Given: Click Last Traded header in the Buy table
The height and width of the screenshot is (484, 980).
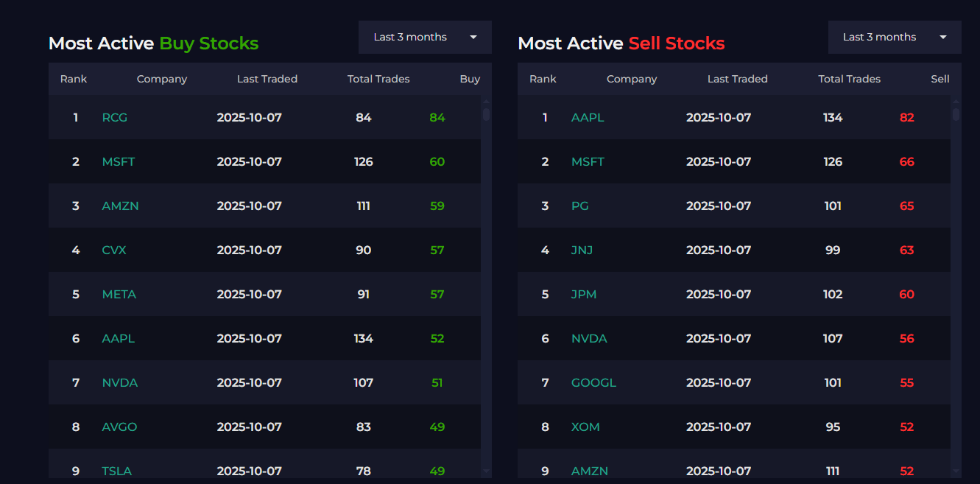Looking at the screenshot, I should 267,79.
